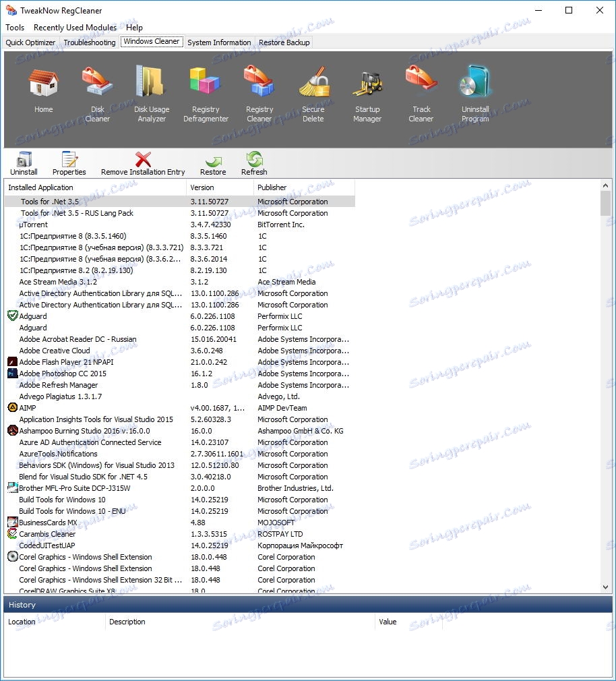Viewport: 616px width, 681px height.
Task: Click the Location history column header
Action: pyautogui.click(x=55, y=622)
